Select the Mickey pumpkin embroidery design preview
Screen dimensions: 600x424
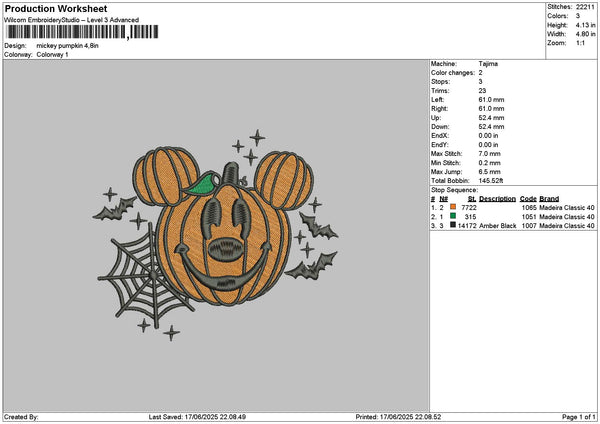(215, 235)
